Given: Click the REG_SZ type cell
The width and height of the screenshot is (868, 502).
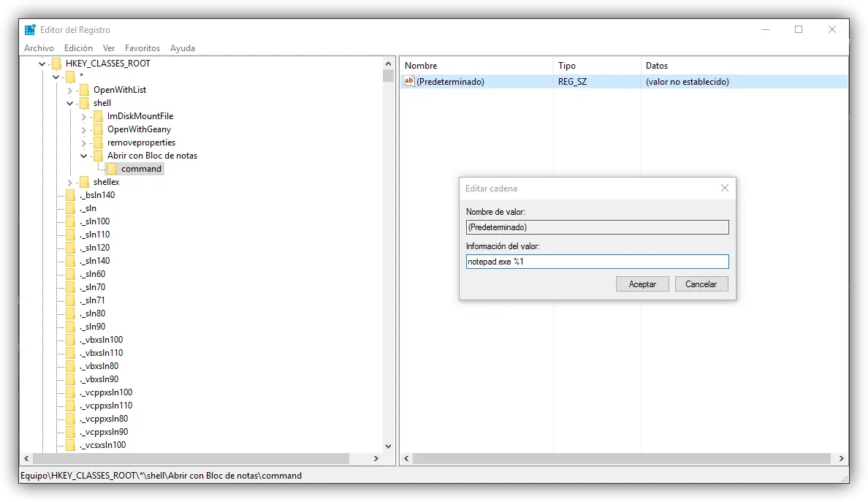Looking at the screenshot, I should point(572,81).
